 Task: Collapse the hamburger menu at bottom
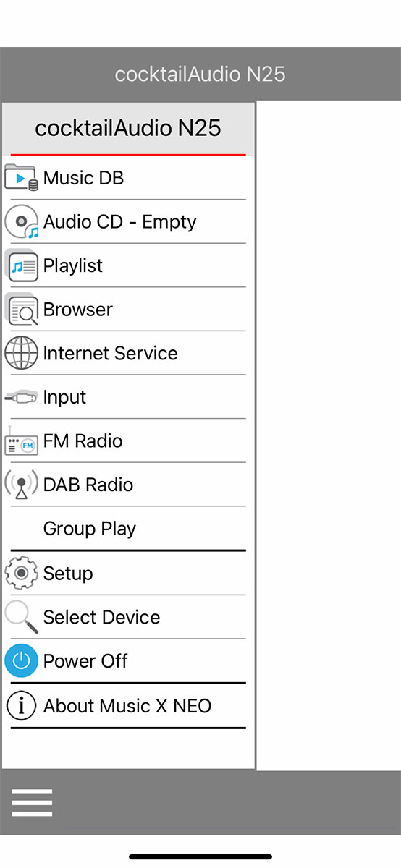click(32, 803)
